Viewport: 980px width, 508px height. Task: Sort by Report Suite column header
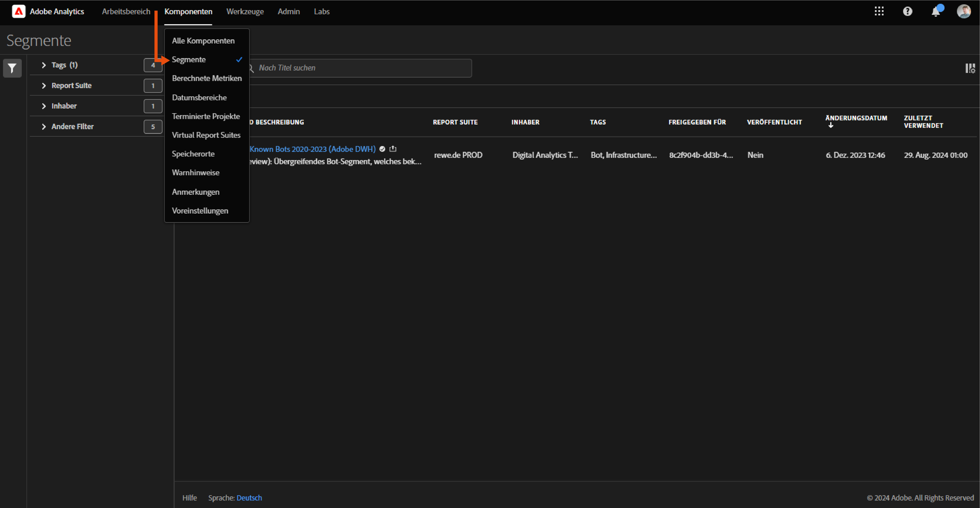pyautogui.click(x=455, y=122)
